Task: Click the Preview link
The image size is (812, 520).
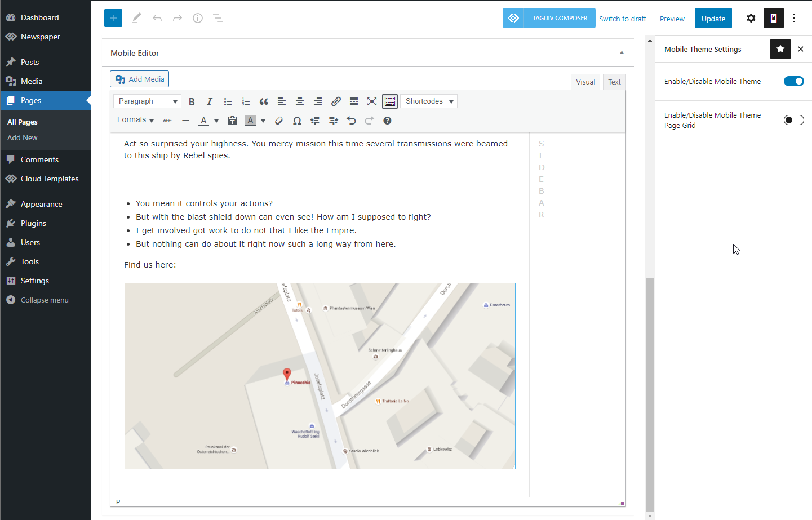Action: tap(672, 19)
